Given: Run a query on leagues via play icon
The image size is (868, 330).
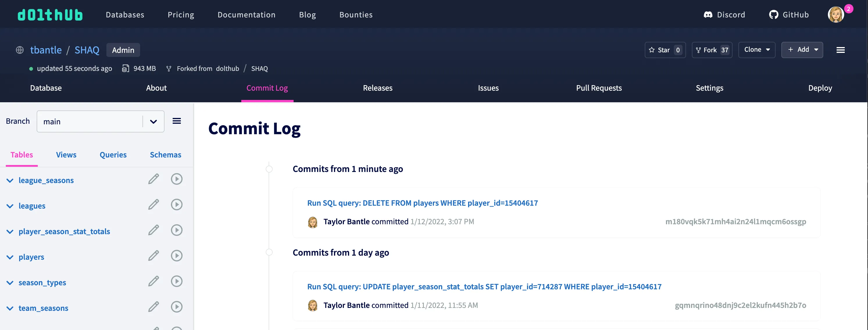Looking at the screenshot, I should pos(176,205).
